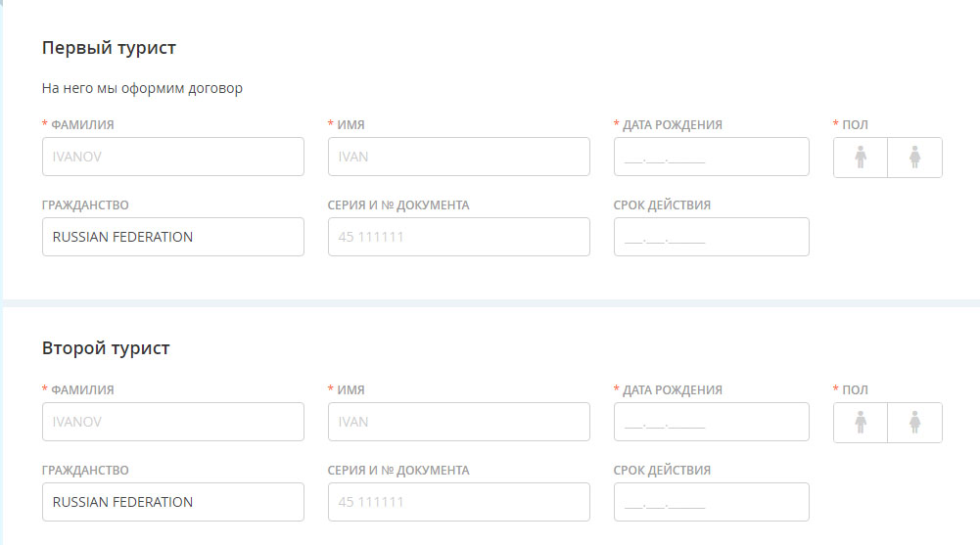The image size is (980, 545).
Task: Click first tourist's СЕРИЯ И № ДОКУМЕНТА field
Action: (x=458, y=237)
